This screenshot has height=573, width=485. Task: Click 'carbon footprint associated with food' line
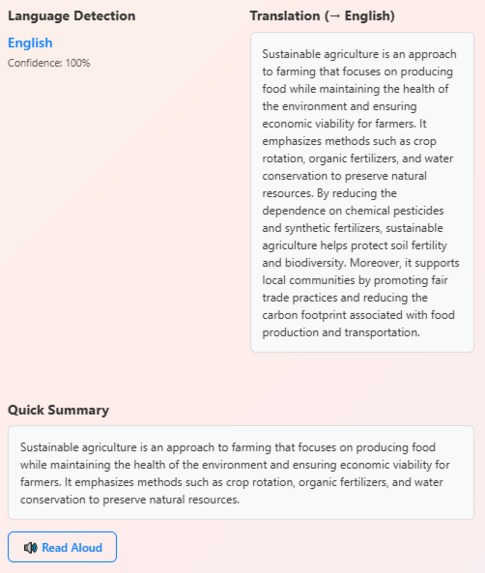359,315
